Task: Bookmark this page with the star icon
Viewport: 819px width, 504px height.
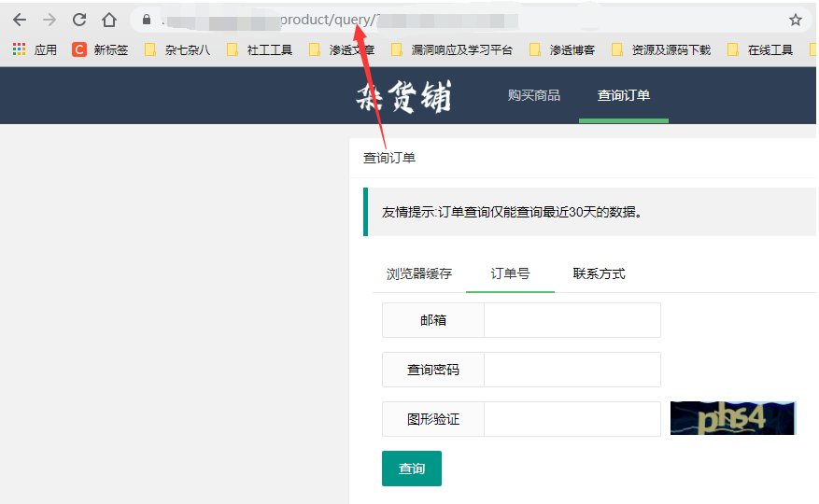Action: [x=795, y=20]
